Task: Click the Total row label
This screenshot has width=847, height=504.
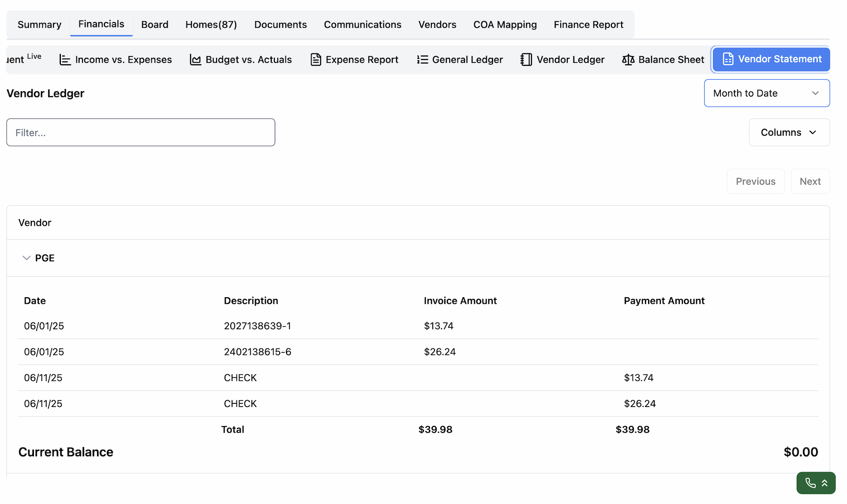Action: pyautogui.click(x=232, y=429)
